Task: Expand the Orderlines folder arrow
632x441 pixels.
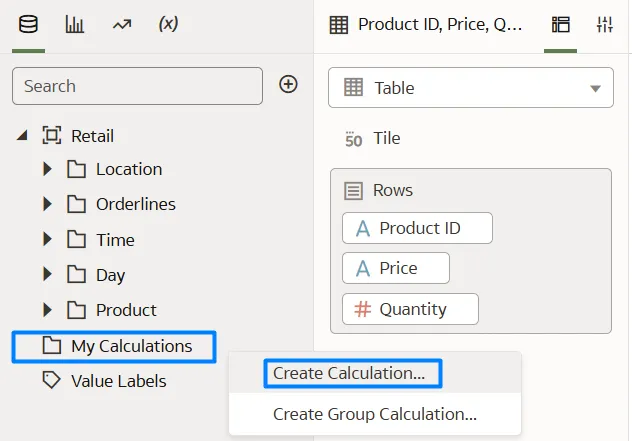Action: point(47,204)
